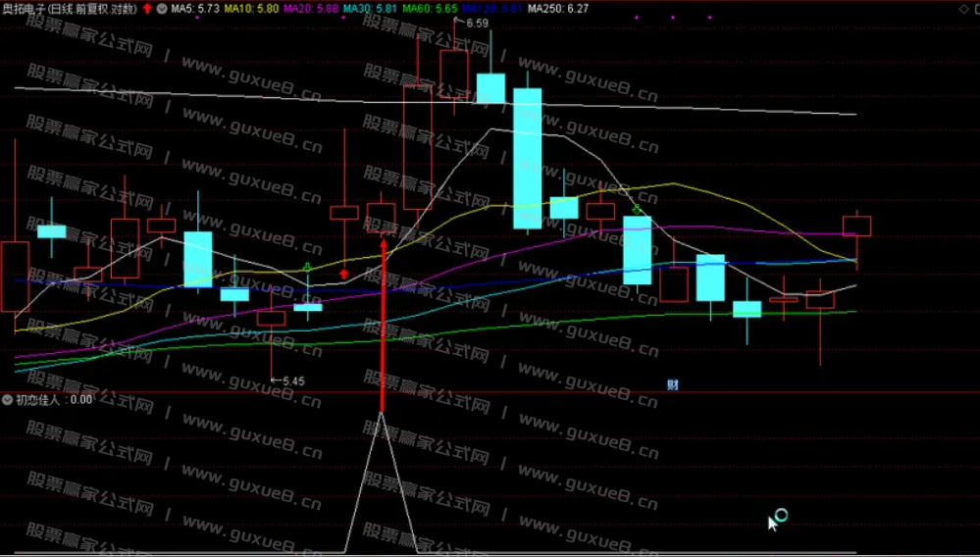Click the green up-arrow marker above small cyan candle
This screenshot has width=980, height=557.
click(x=307, y=266)
